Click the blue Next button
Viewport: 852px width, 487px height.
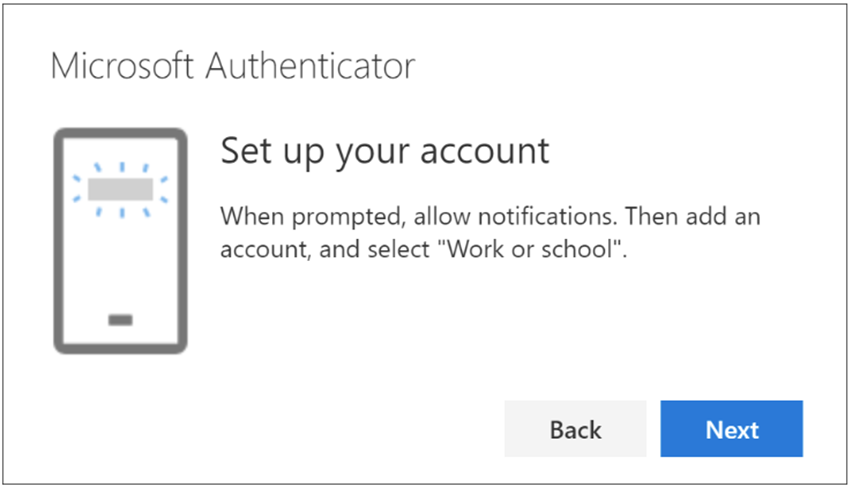tap(731, 429)
